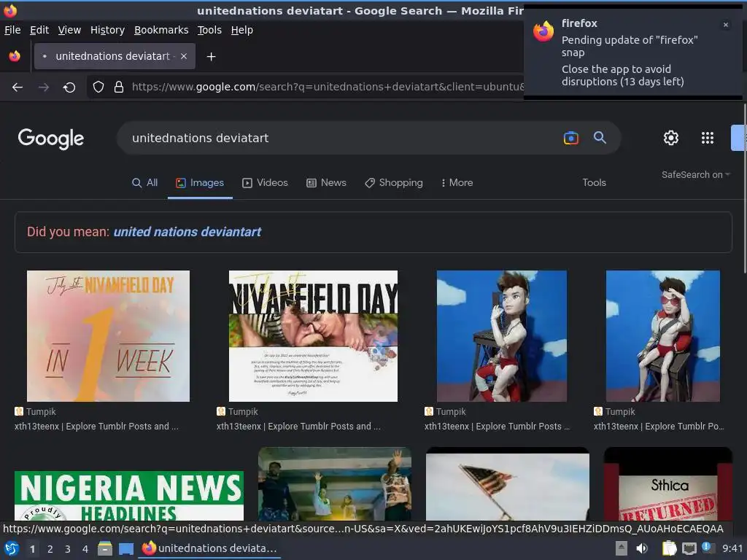747x560 pixels.
Task: Open the Tools menu in menu bar
Action: pyautogui.click(x=209, y=30)
